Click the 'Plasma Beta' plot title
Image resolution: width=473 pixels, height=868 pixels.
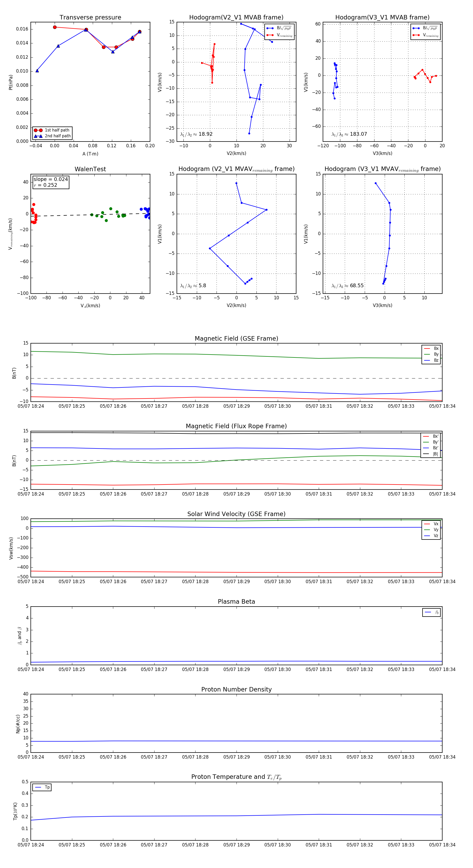tap(236, 602)
